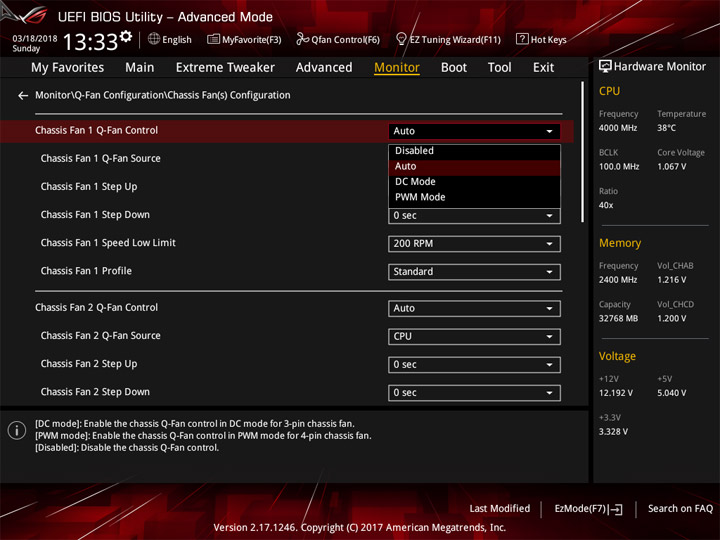This screenshot has height=540, width=720.
Task: Select Chassis Fan 2 Step Down label
Action: 95,392
